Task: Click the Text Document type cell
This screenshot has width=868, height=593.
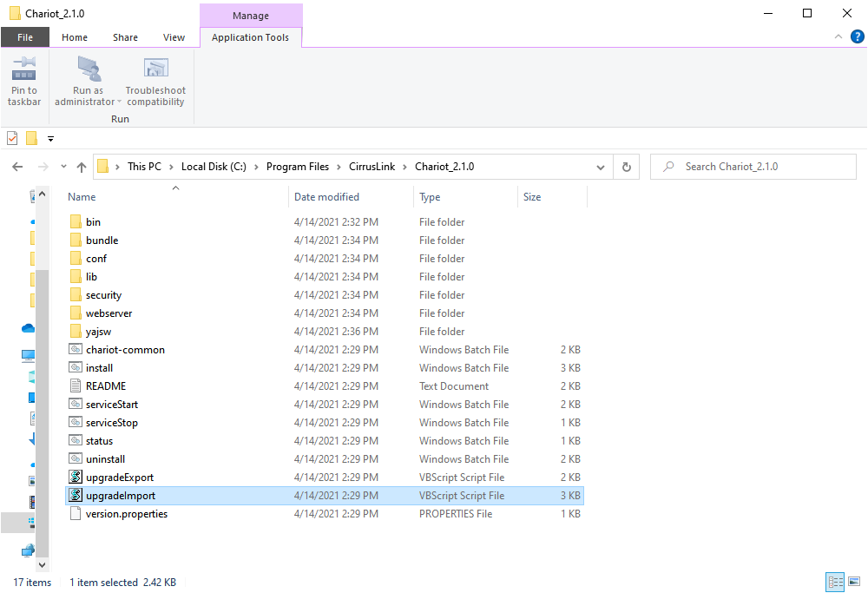Action: tap(454, 385)
